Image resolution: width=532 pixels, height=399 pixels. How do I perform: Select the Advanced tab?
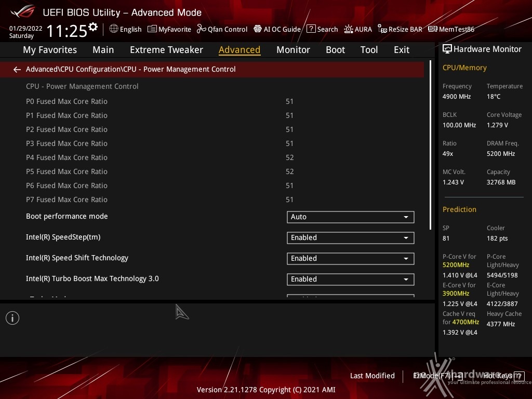(240, 50)
